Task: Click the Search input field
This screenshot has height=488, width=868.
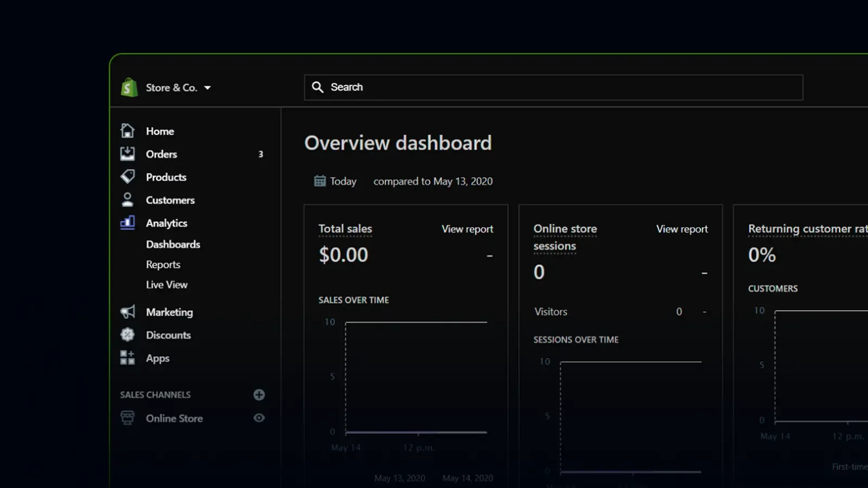Action: (x=553, y=87)
